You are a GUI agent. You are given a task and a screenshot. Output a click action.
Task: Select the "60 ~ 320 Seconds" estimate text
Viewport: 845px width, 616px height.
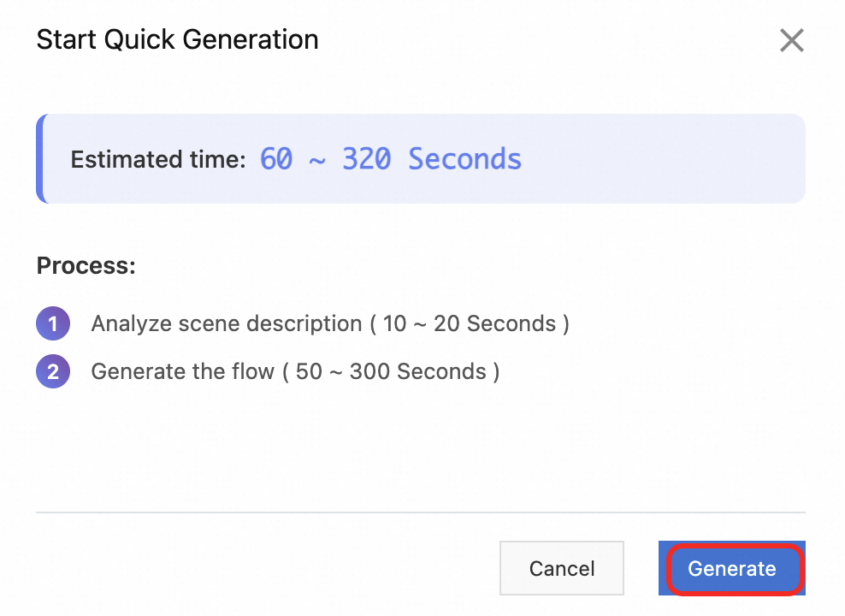coord(390,159)
